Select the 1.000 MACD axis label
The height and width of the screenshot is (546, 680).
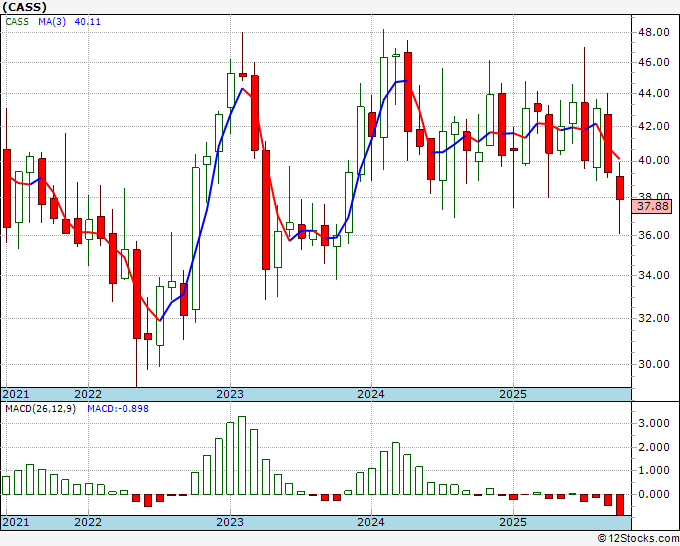pos(653,471)
